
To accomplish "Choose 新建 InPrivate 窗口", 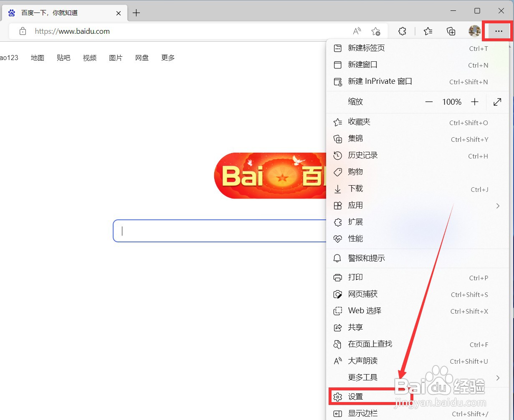I will pyautogui.click(x=380, y=81).
